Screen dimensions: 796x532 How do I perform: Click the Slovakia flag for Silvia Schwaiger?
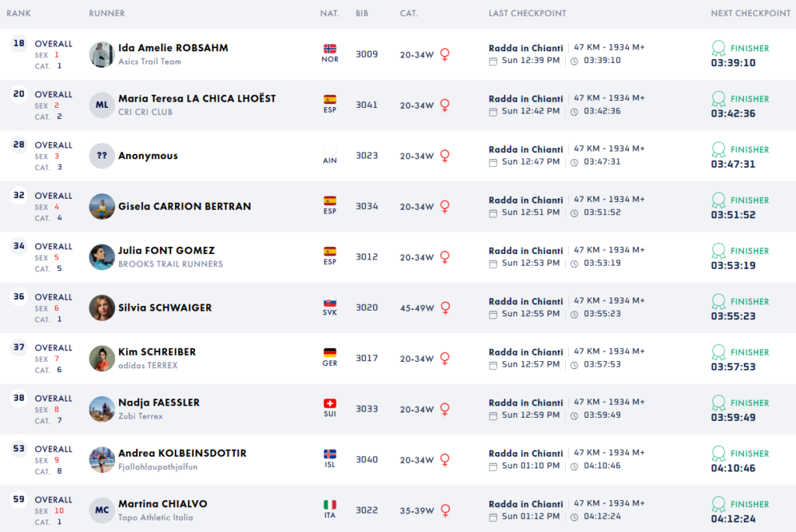pyautogui.click(x=330, y=302)
